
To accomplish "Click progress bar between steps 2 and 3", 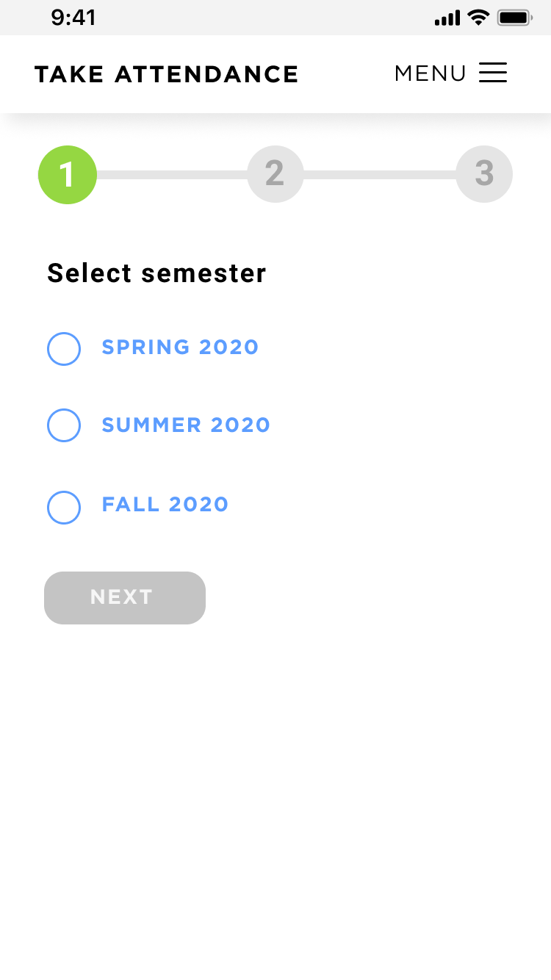I will tap(380, 175).
